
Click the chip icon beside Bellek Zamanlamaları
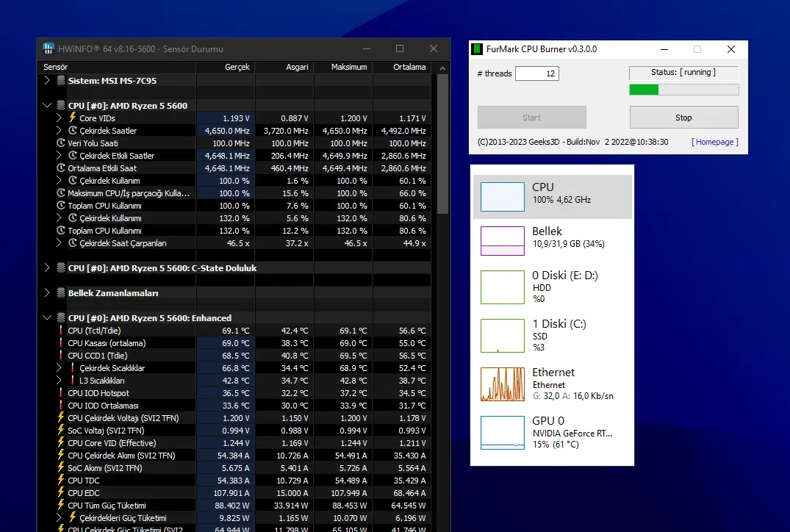[60, 292]
